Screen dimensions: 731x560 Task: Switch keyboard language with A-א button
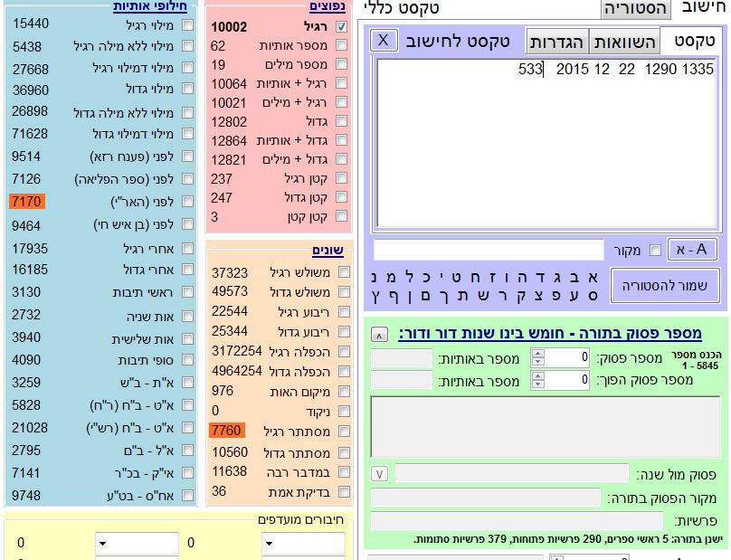691,250
